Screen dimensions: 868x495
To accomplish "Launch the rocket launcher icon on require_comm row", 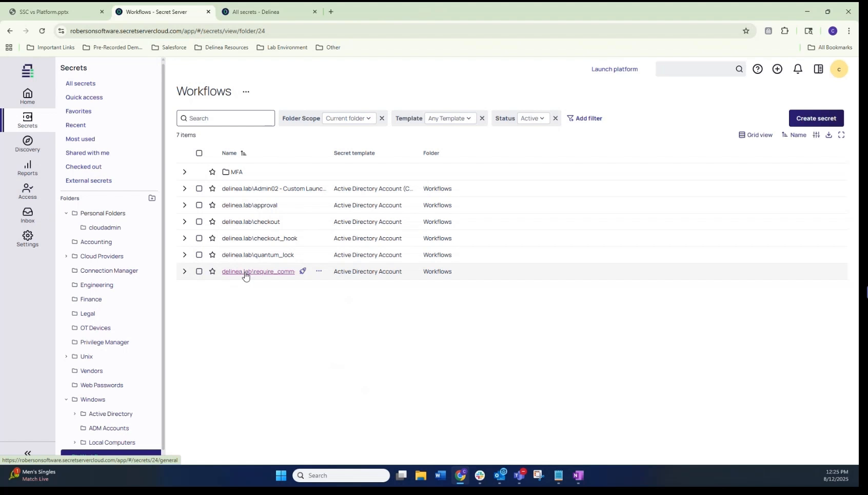I will point(303,271).
